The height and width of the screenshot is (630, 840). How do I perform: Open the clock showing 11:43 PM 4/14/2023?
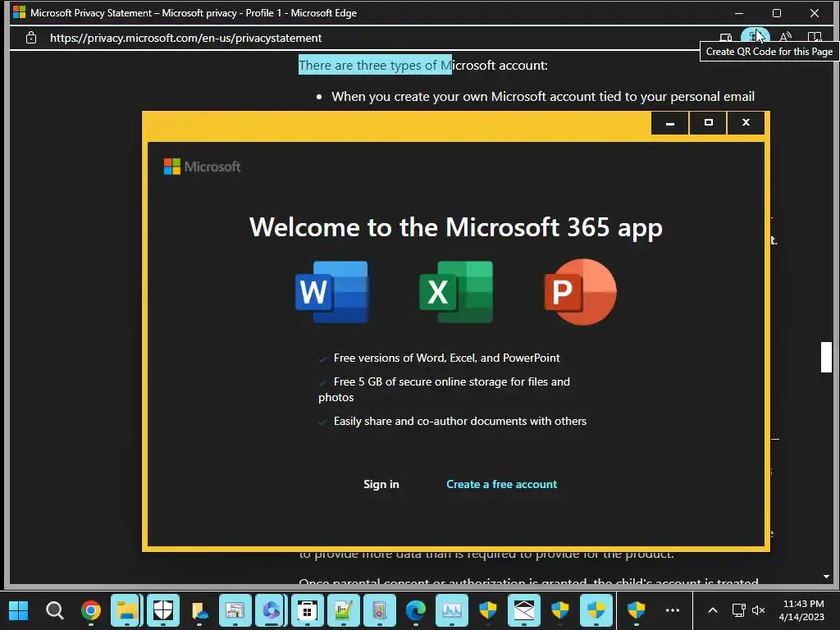pos(802,610)
